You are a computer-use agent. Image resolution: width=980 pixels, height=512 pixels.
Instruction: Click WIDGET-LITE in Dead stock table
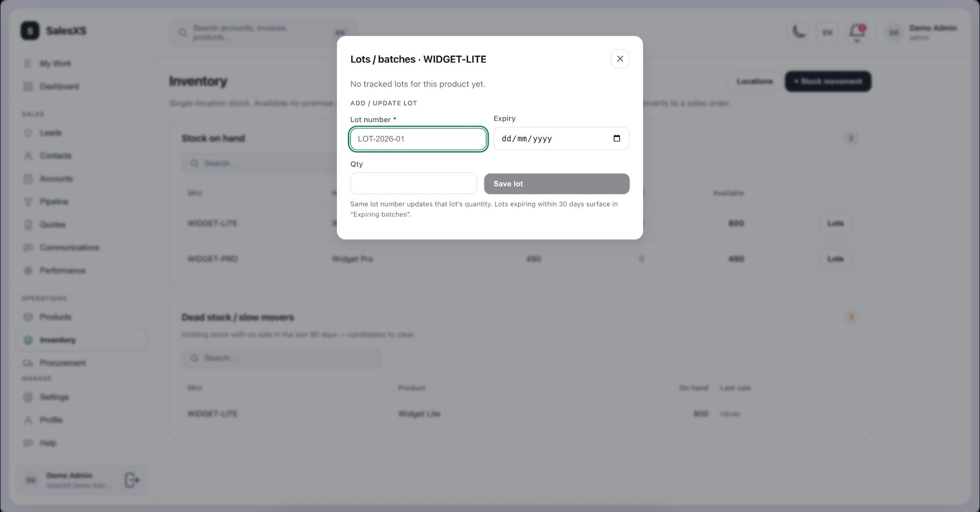click(x=212, y=414)
